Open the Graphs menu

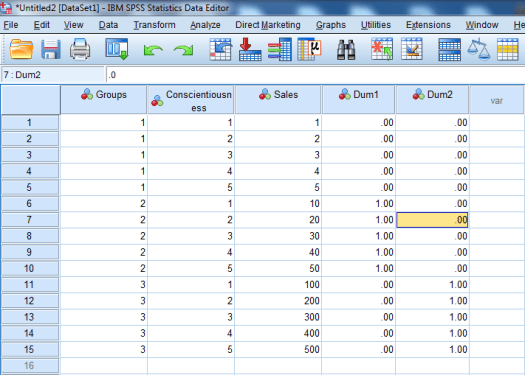pos(331,25)
